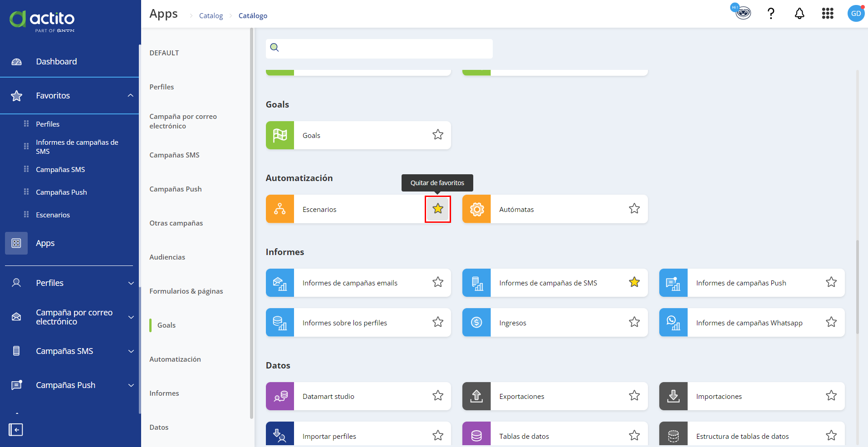The height and width of the screenshot is (447, 868).
Task: Select Datos catalog category
Action: (x=159, y=427)
